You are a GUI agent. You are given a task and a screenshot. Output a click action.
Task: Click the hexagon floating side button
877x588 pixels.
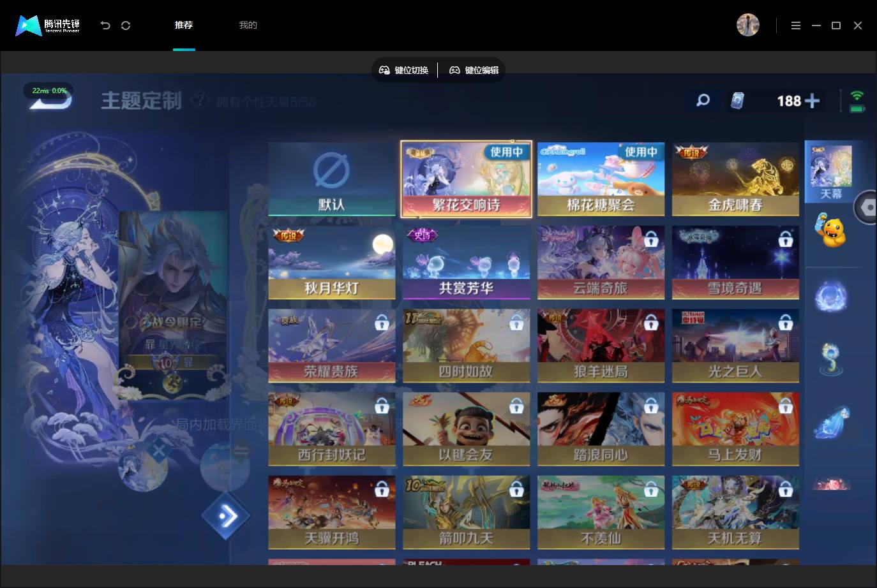pyautogui.click(x=866, y=207)
